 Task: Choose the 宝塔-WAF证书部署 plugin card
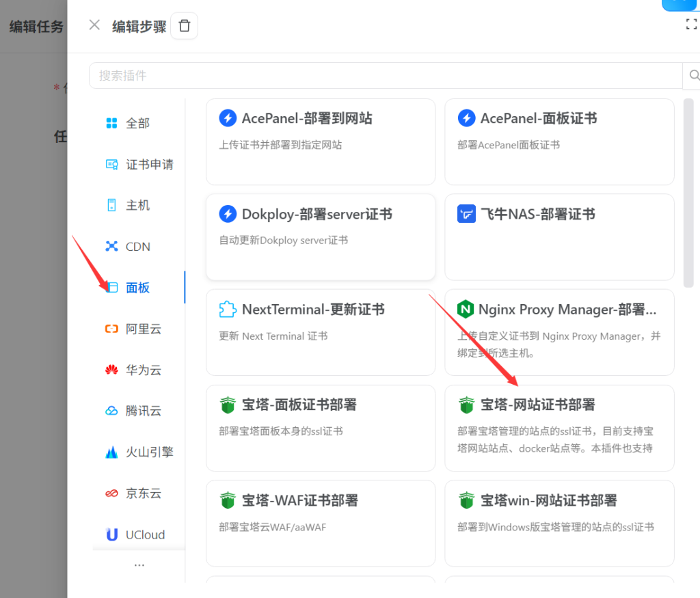pos(321,524)
